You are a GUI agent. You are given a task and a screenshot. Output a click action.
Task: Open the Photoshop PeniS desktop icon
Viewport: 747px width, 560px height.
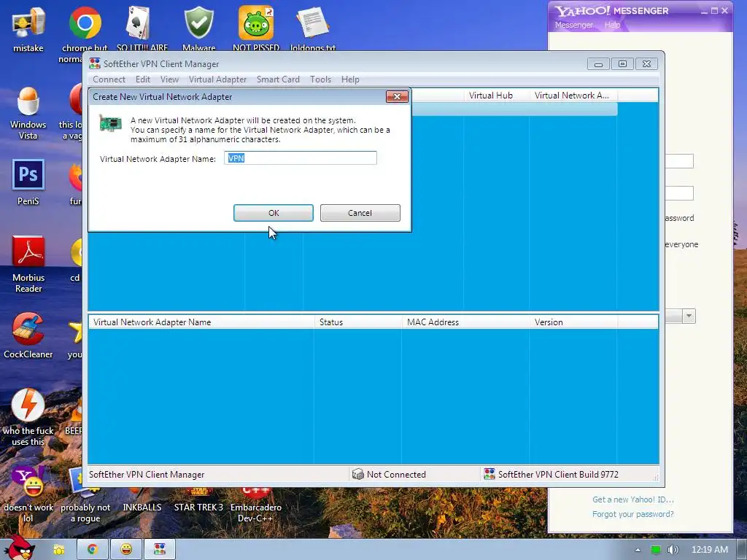point(28,182)
